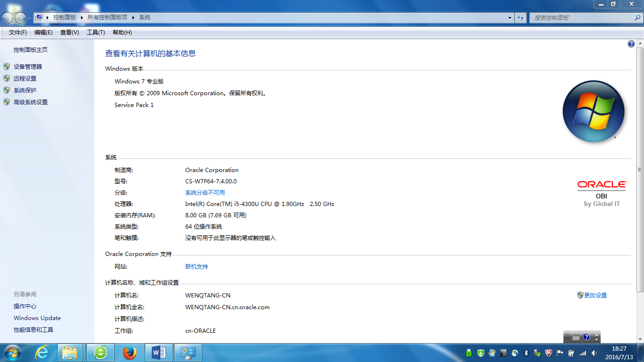Click the power plug battery tray icon

571,353
